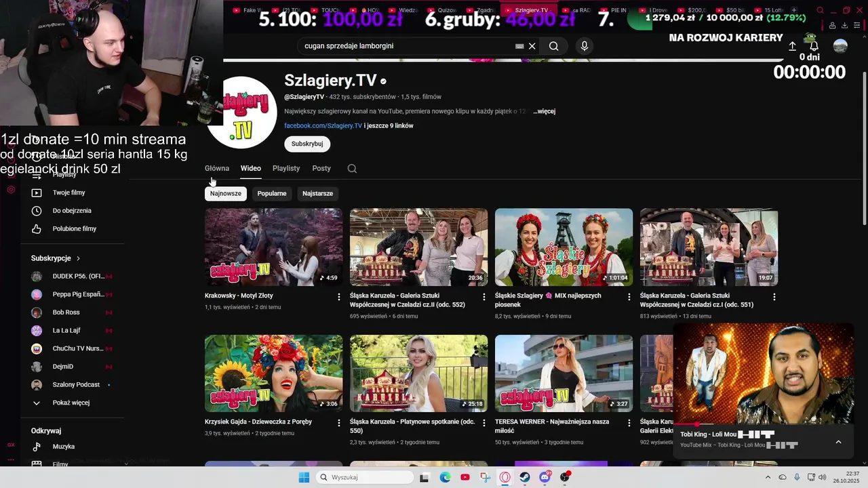Viewport: 868px width, 488px height.
Task: Expand channel description with ...więcej
Action: click(545, 111)
